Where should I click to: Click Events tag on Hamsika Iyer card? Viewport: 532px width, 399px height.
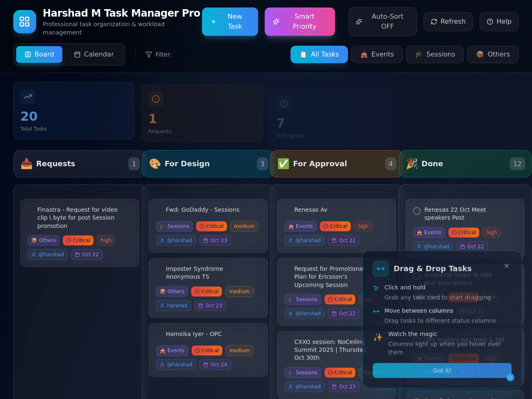coord(172,350)
